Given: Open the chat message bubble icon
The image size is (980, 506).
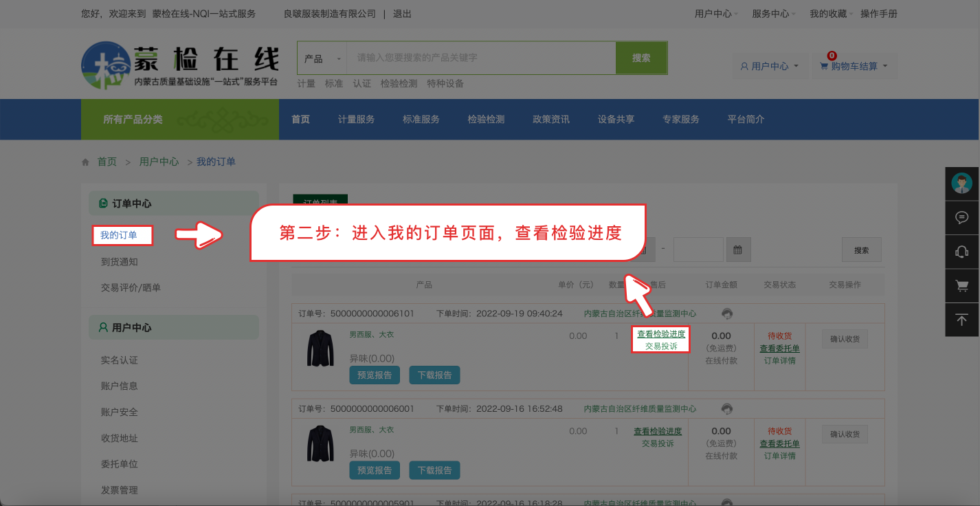Looking at the screenshot, I should click(962, 217).
